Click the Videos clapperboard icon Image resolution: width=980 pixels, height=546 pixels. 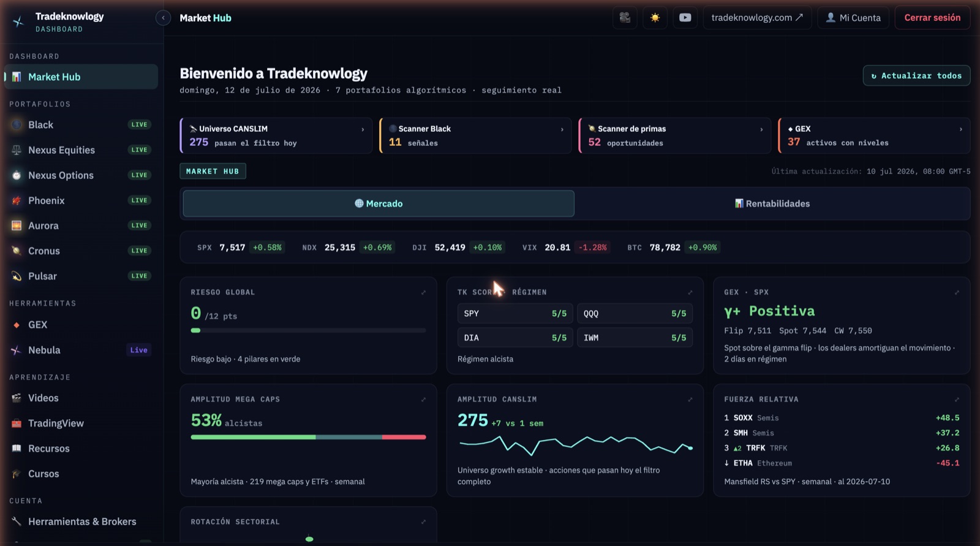point(17,398)
